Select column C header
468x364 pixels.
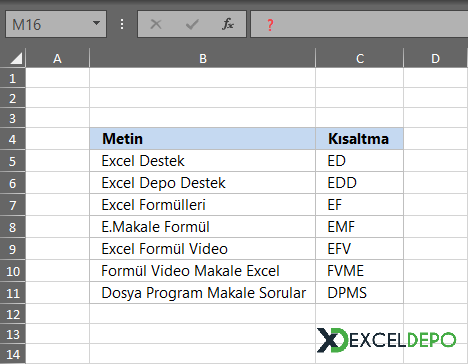[360, 58]
